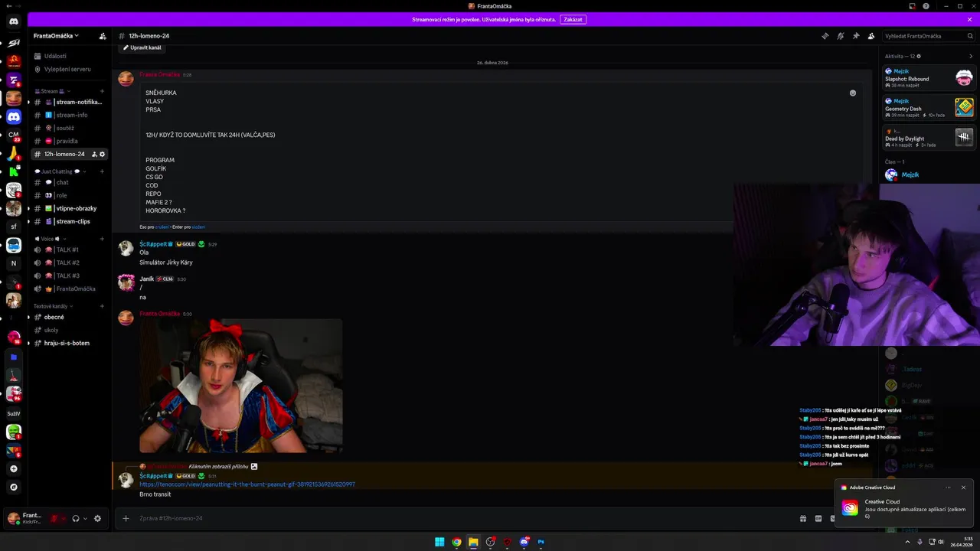Screen dimensions: 980x551
Task: Click Add a Server plus icon
Action: (14, 468)
